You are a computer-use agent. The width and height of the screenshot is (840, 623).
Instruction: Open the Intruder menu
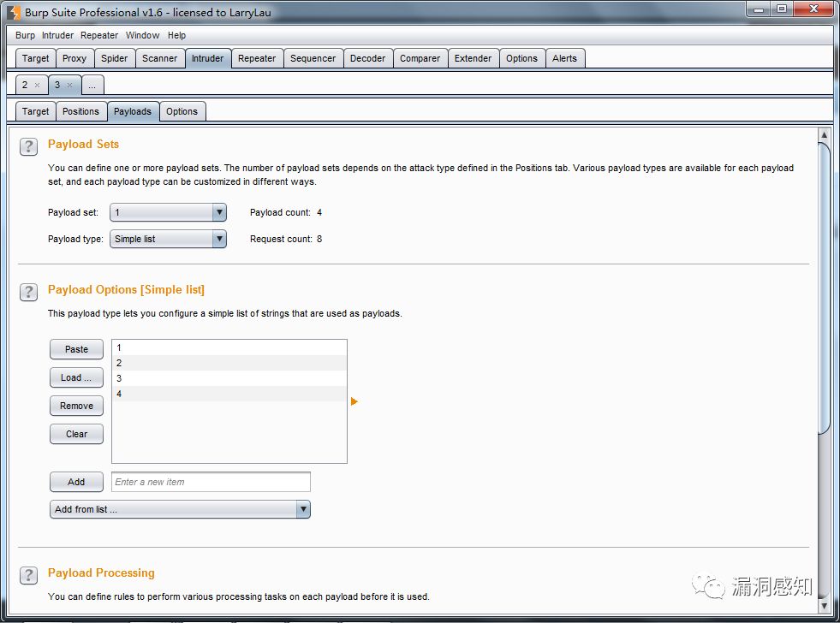tap(58, 35)
